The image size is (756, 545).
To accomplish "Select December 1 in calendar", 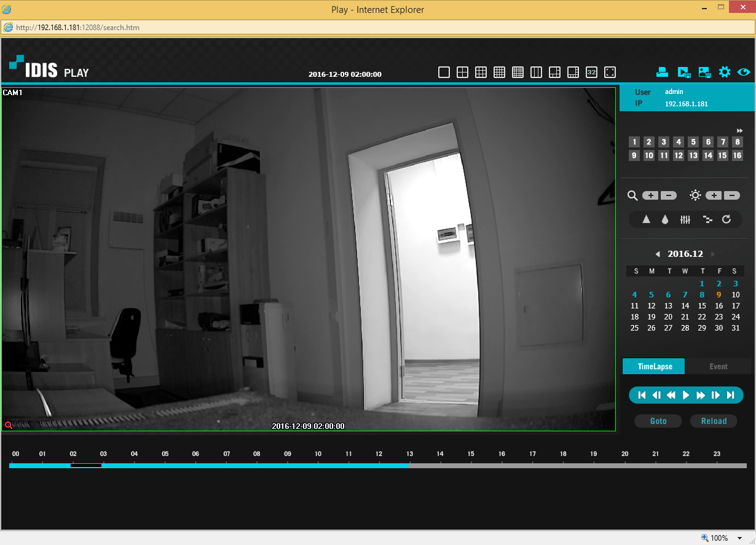I will click(x=702, y=284).
